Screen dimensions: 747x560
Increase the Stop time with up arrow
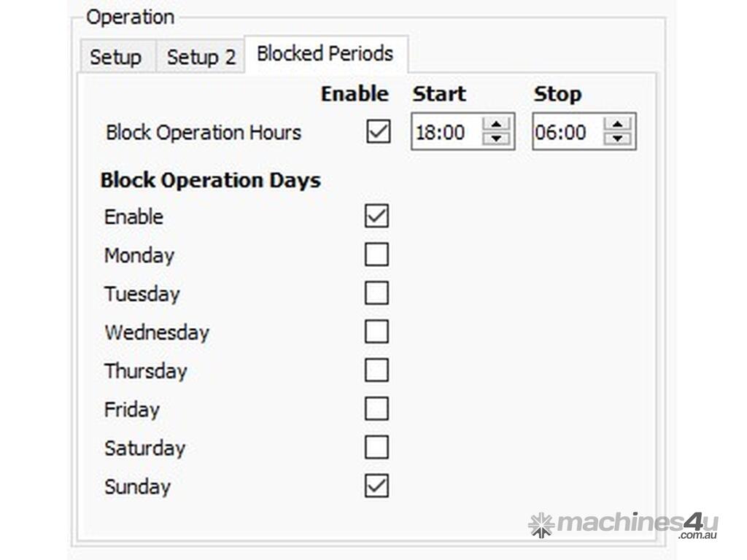point(618,125)
